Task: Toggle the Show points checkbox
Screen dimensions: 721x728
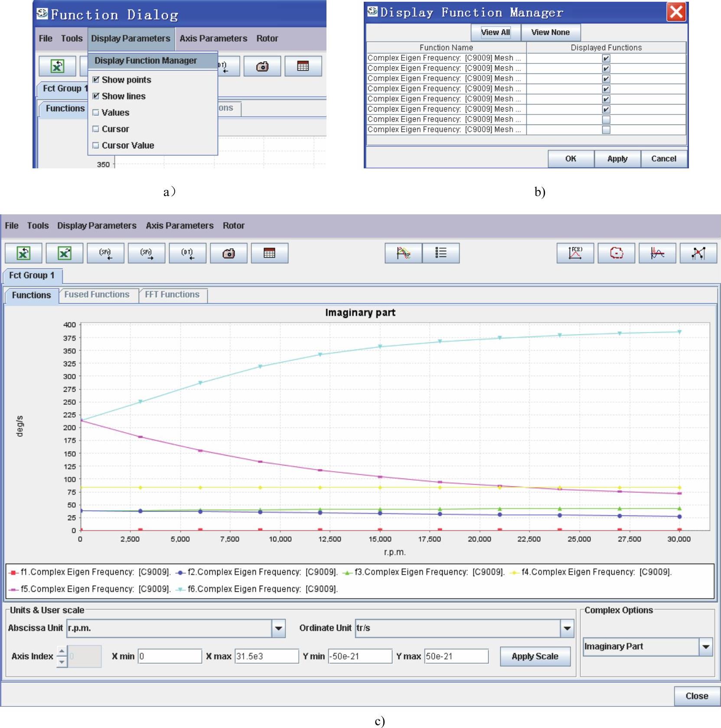Action: click(96, 80)
